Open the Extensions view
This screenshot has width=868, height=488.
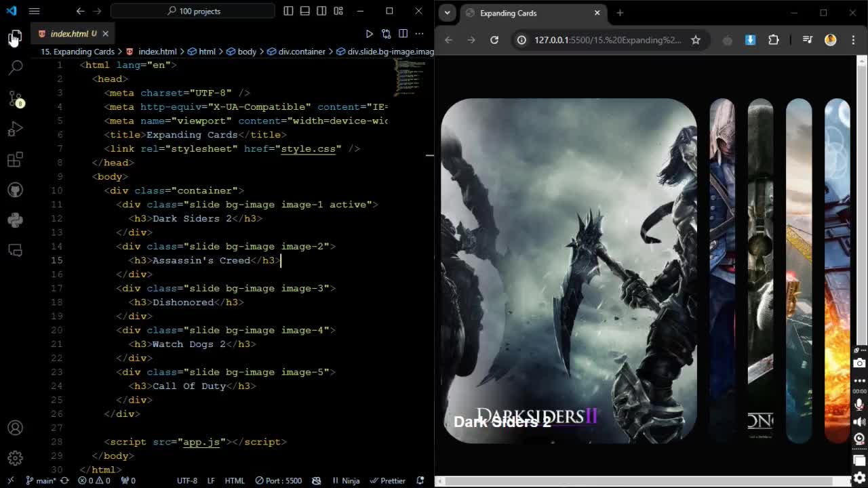point(15,160)
